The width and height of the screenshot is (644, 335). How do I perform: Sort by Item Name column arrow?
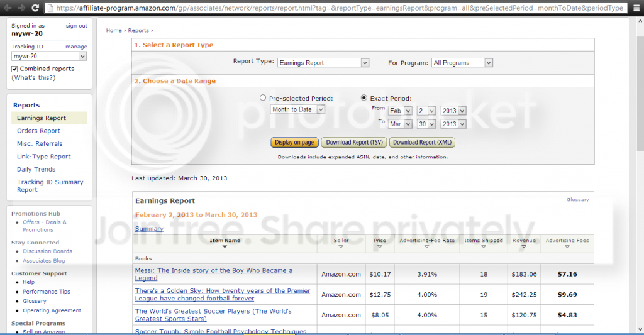tap(225, 247)
